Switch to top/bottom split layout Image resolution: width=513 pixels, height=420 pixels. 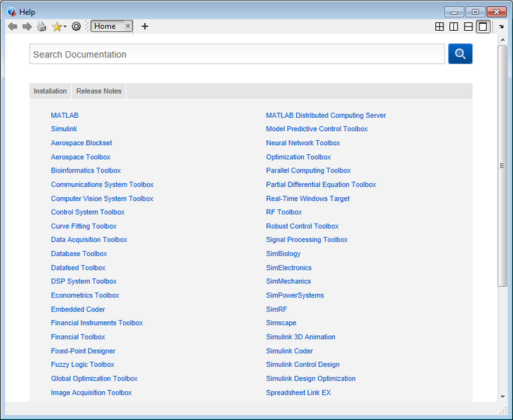pos(468,27)
